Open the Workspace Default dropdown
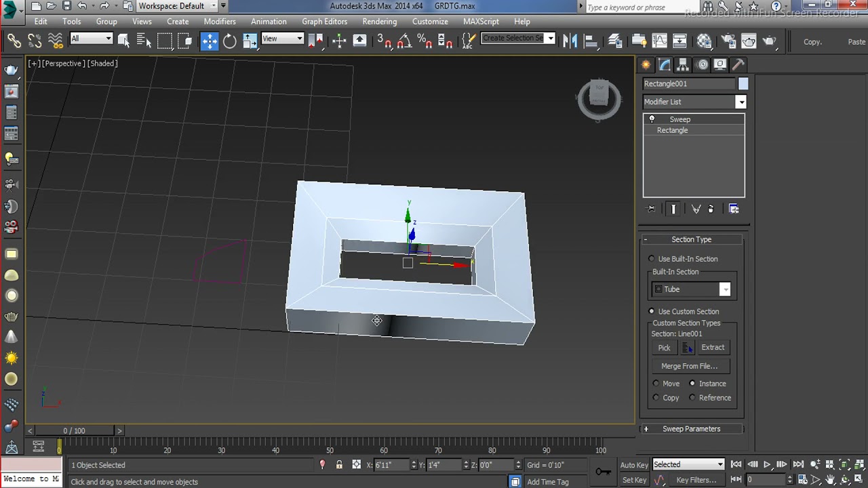The height and width of the screenshot is (488, 868). (177, 6)
